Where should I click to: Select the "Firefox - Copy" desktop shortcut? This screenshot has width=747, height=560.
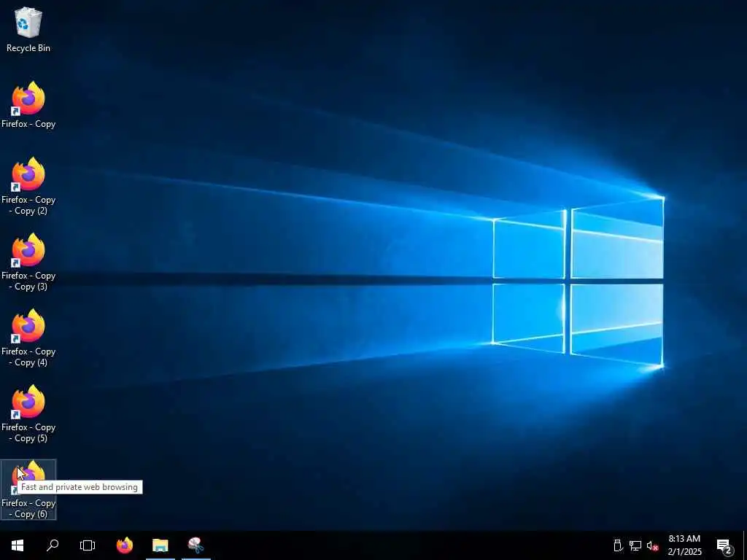(28, 105)
